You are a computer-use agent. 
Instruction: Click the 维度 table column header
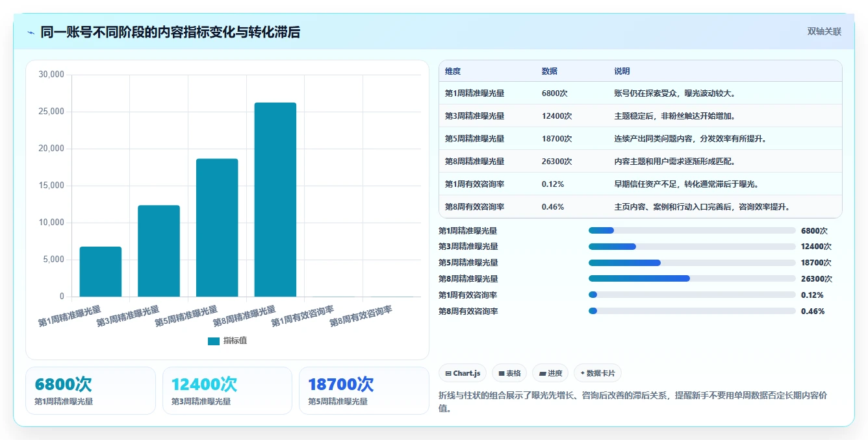[x=453, y=71]
